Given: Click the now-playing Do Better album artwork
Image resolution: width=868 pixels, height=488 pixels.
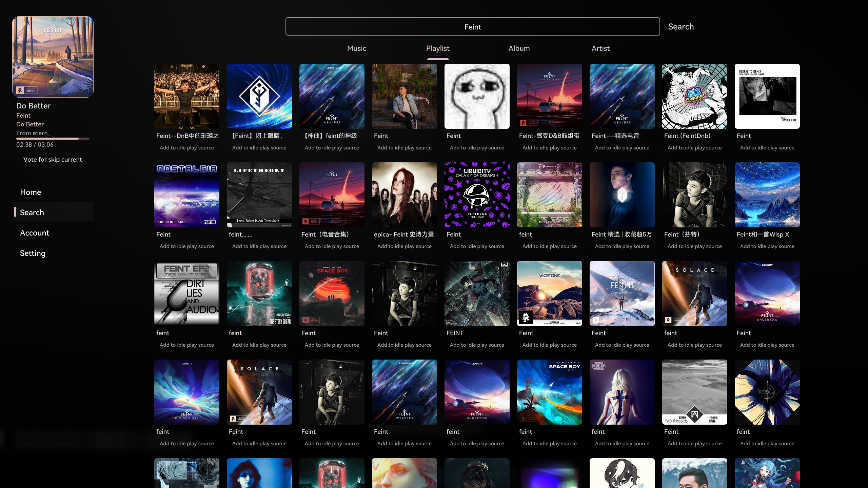Looking at the screenshot, I should click(x=53, y=57).
